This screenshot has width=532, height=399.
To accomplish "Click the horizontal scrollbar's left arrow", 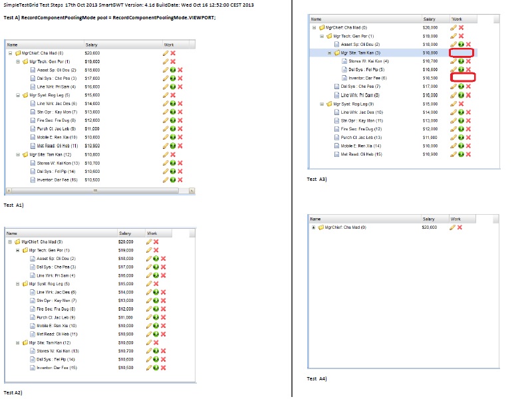I will 7,190.
